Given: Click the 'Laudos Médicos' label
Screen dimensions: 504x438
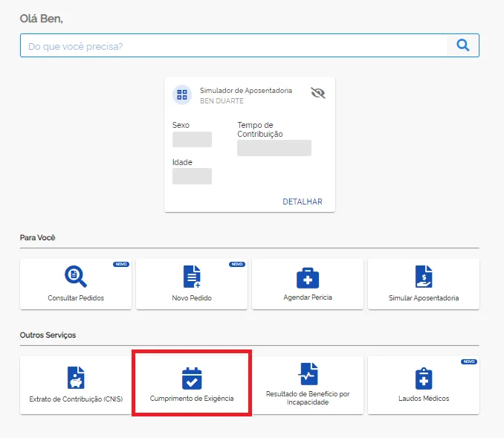Looking at the screenshot, I should click(424, 399).
